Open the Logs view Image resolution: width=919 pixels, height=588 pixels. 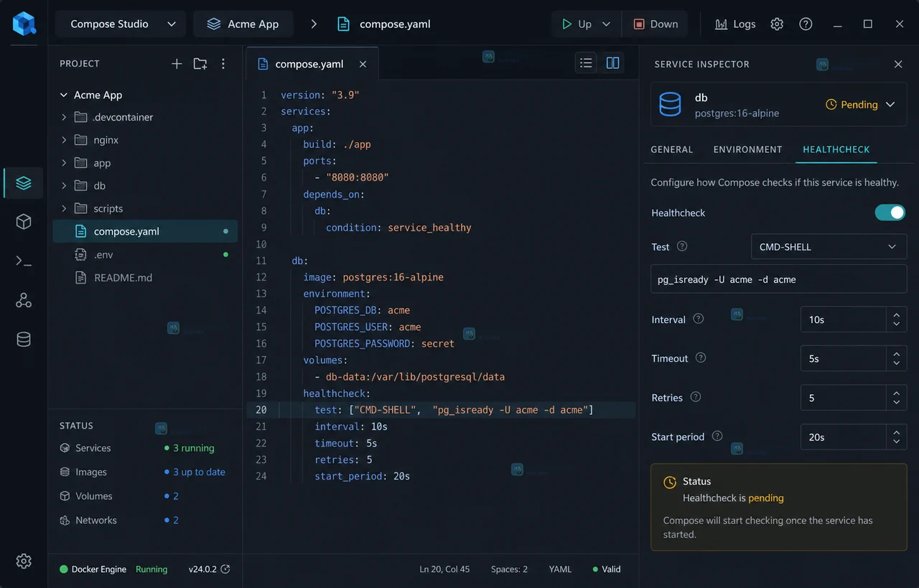tap(735, 24)
